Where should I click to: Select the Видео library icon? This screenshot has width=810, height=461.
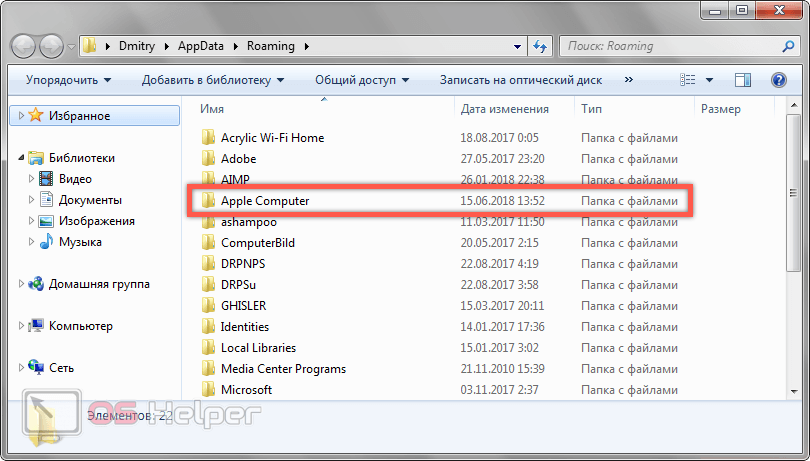point(47,179)
